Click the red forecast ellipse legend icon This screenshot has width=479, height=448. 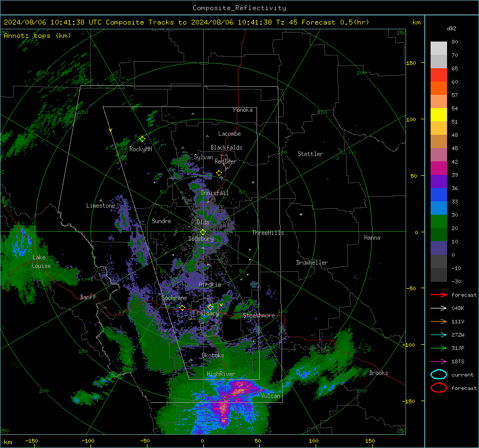(439, 388)
